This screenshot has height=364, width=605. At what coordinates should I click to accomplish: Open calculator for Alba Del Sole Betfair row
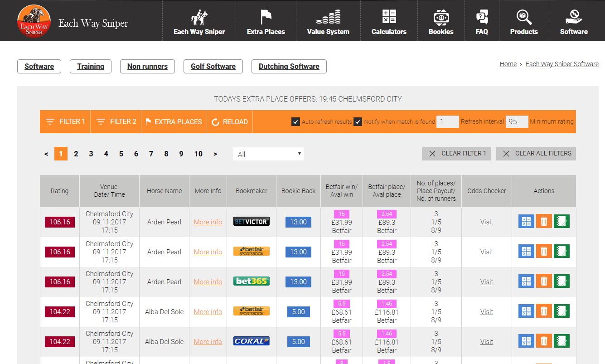pyautogui.click(x=526, y=311)
